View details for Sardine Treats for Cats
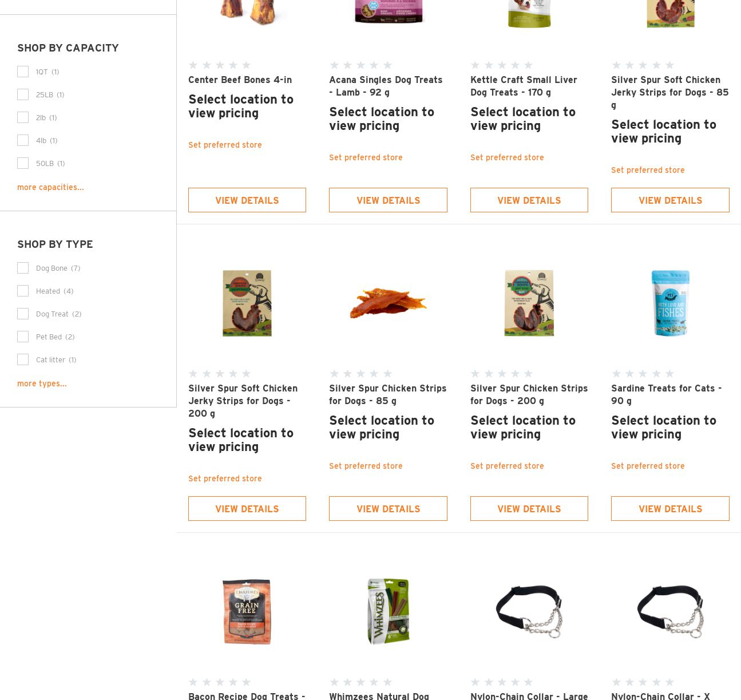 (x=670, y=508)
